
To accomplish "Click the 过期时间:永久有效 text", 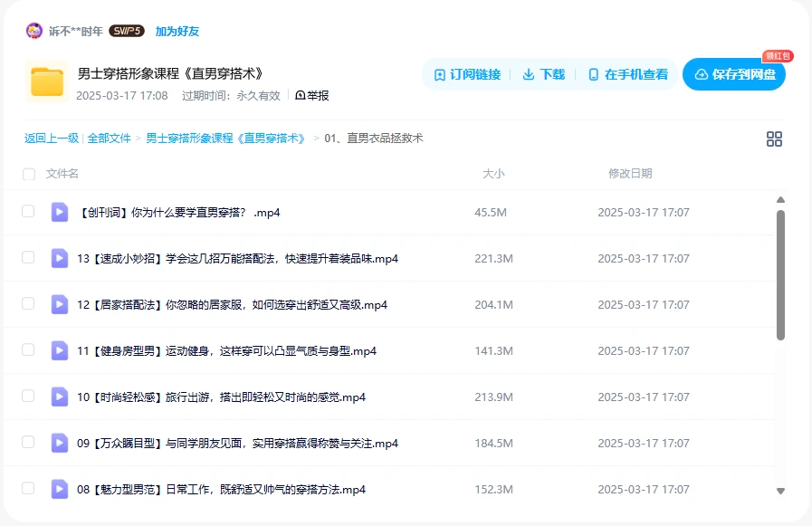I will pyautogui.click(x=231, y=96).
